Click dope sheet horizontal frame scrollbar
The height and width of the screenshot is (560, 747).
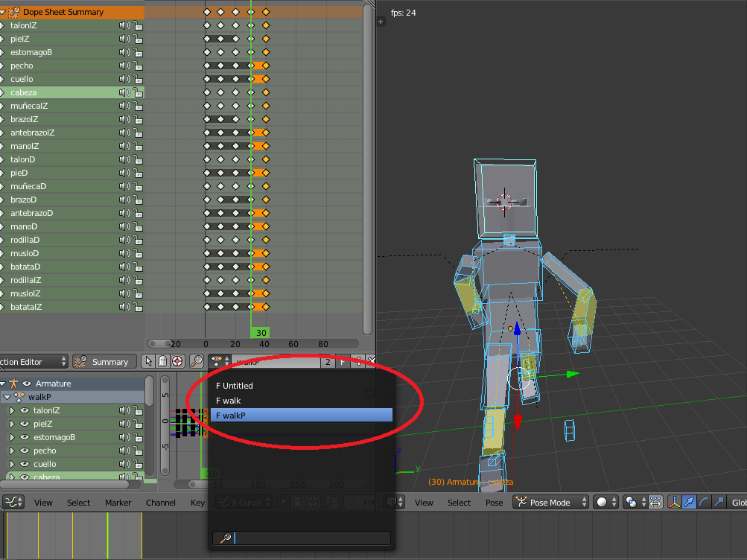click(253, 344)
